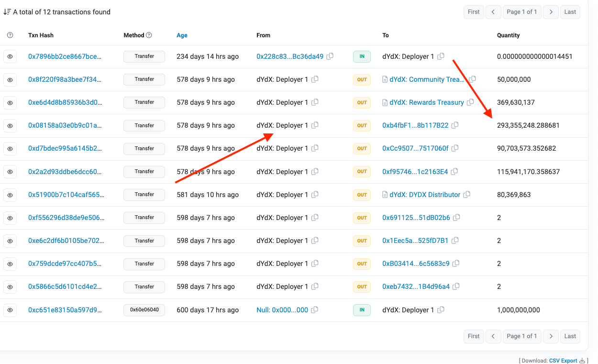Preview transaction 0x8f220f98a3bee7f34 with eye icon
Viewport: 598px width, 364px height.
(x=10, y=79)
